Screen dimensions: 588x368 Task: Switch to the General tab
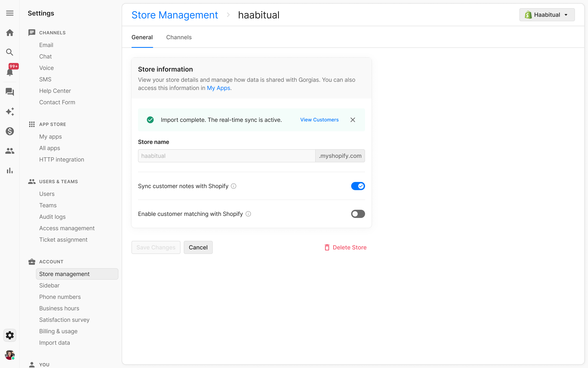(142, 37)
